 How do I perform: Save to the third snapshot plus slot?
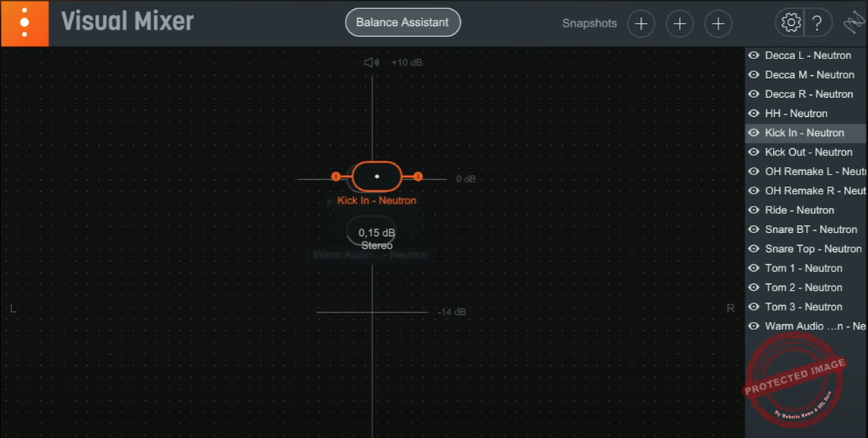(718, 24)
